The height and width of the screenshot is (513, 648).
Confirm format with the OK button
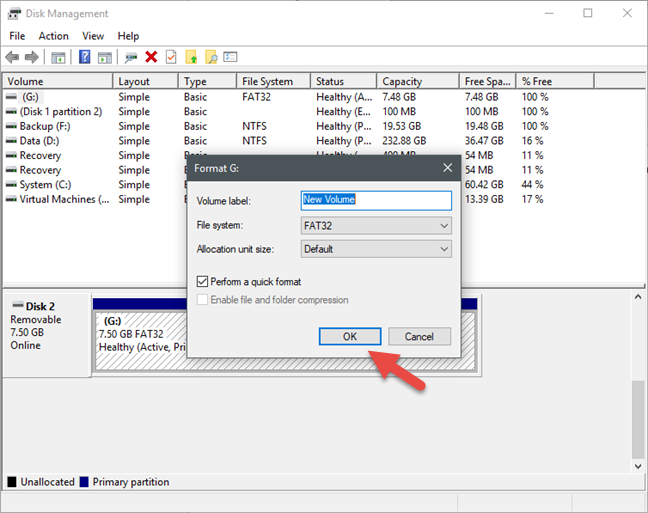click(x=350, y=336)
